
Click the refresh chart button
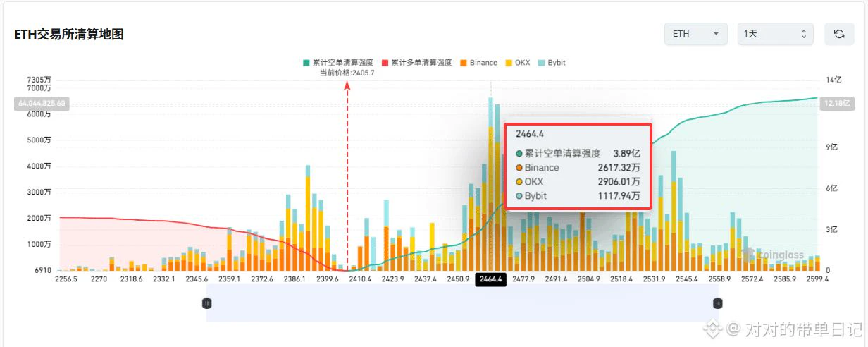pos(839,34)
